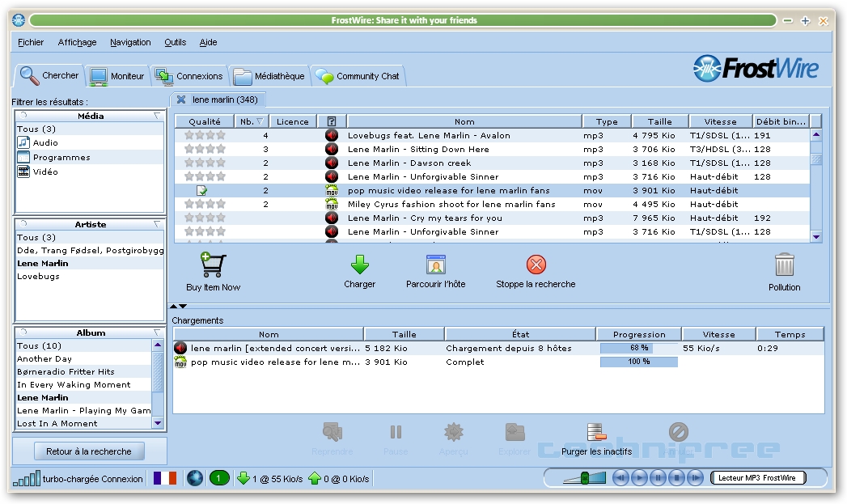Click Retour à la recherche button
Image resolution: width=847 pixels, height=504 pixels.
point(89,451)
